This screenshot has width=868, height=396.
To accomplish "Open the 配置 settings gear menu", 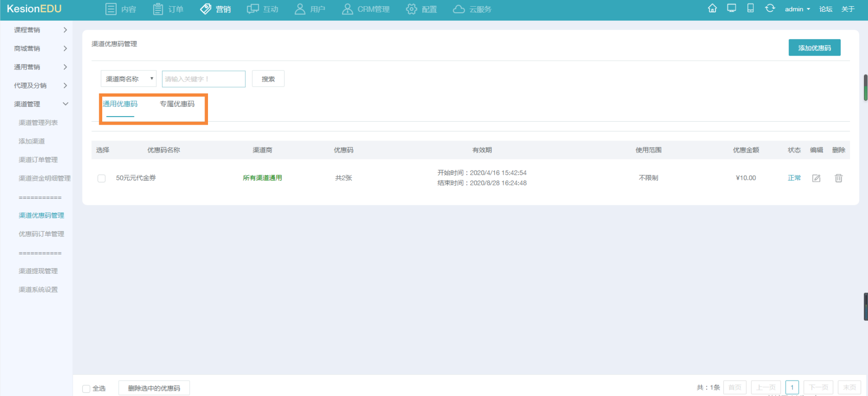I will pyautogui.click(x=421, y=9).
